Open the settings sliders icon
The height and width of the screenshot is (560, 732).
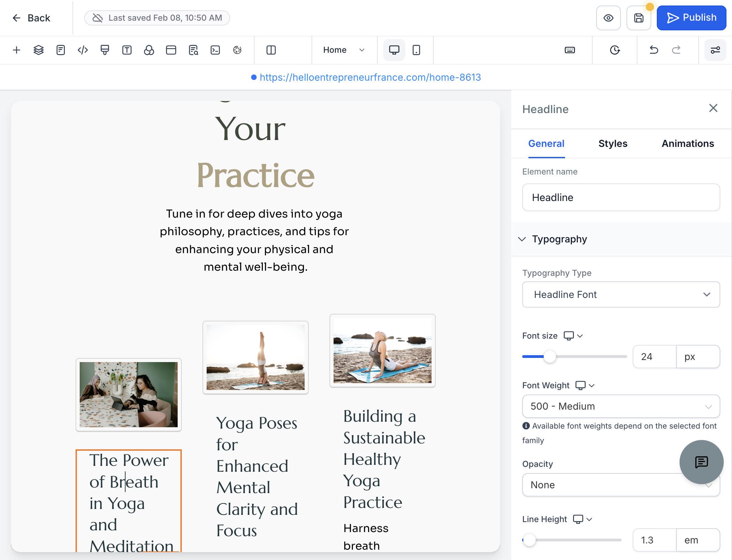pyautogui.click(x=715, y=50)
